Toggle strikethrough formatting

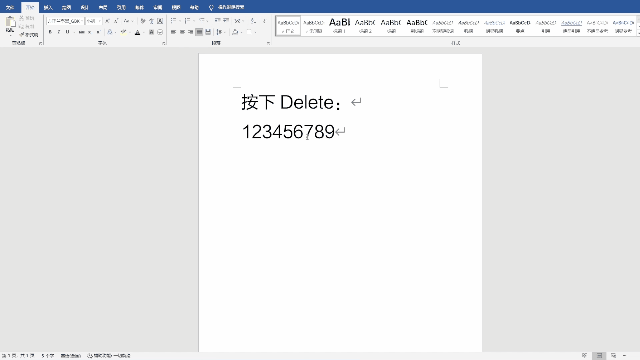(x=81, y=32)
